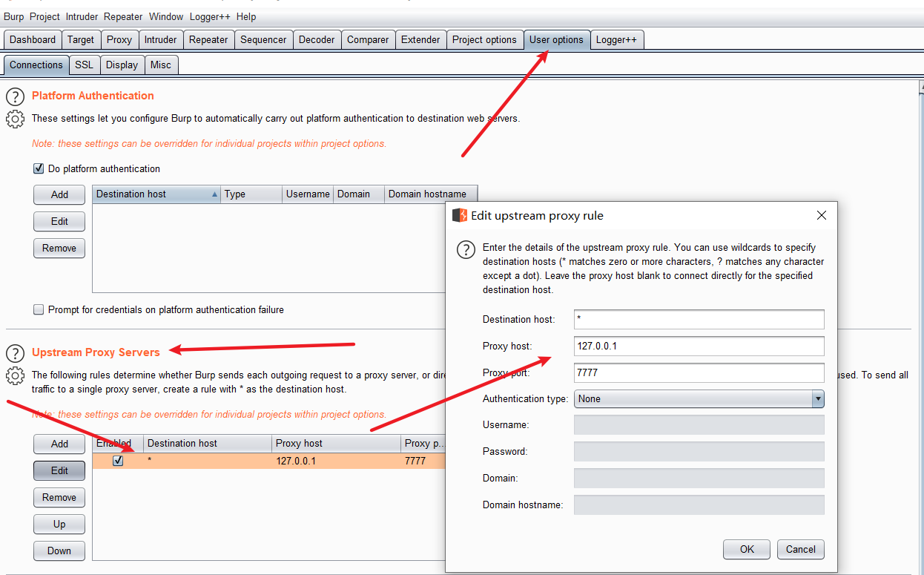Switch to Comparer tab
Screen dimensions: 924x575
[368, 40]
